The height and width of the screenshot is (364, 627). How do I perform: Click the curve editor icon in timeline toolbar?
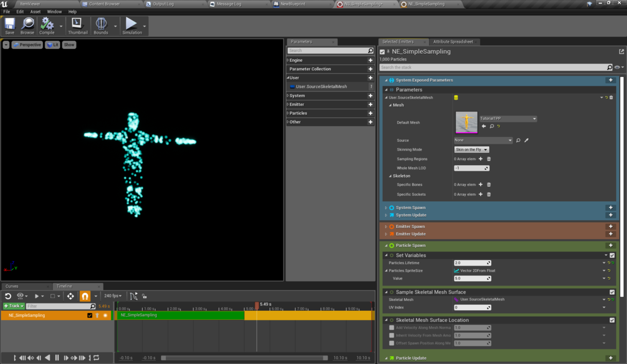pos(133,296)
